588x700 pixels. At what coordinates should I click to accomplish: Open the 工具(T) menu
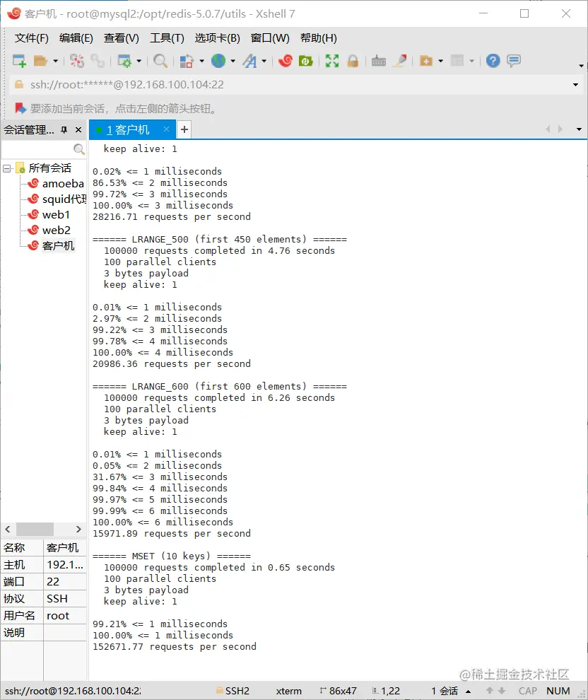pos(167,38)
